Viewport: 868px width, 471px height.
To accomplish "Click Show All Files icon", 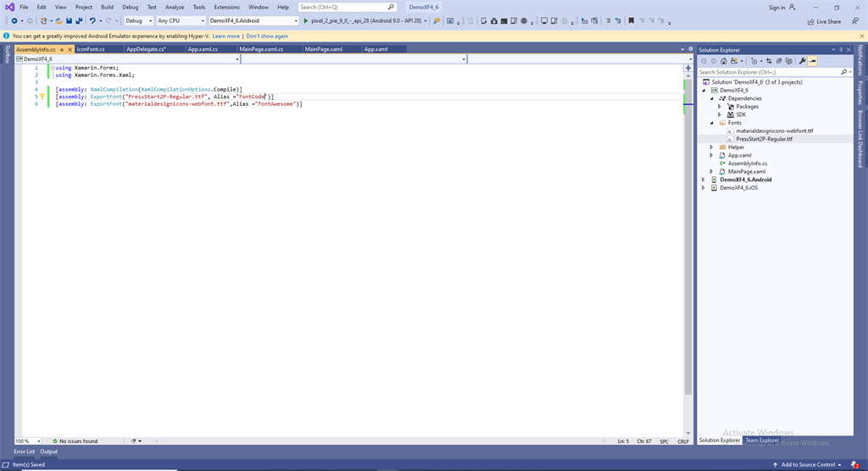I will (x=789, y=61).
